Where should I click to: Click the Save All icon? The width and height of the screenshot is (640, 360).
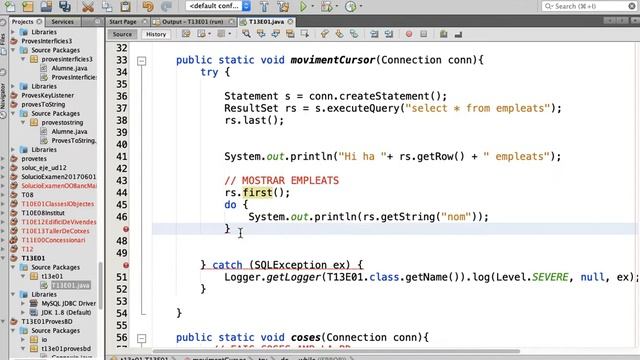[x=64, y=6]
